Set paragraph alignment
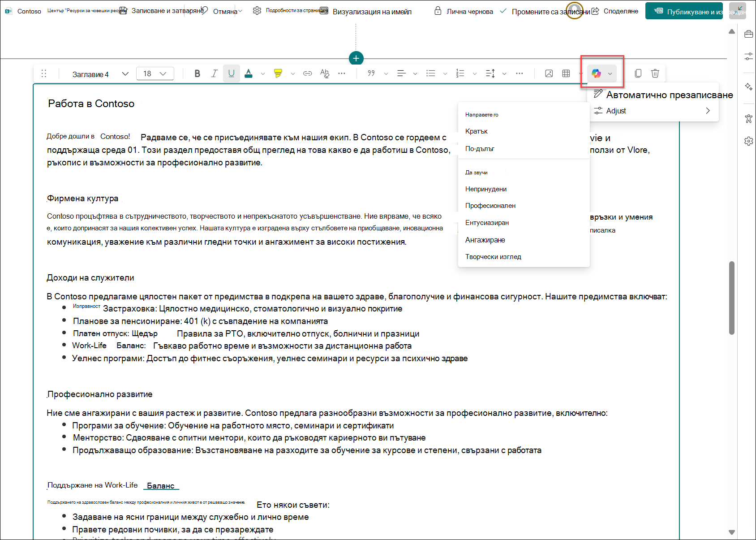Screen dimensions: 756x540 click(401, 73)
